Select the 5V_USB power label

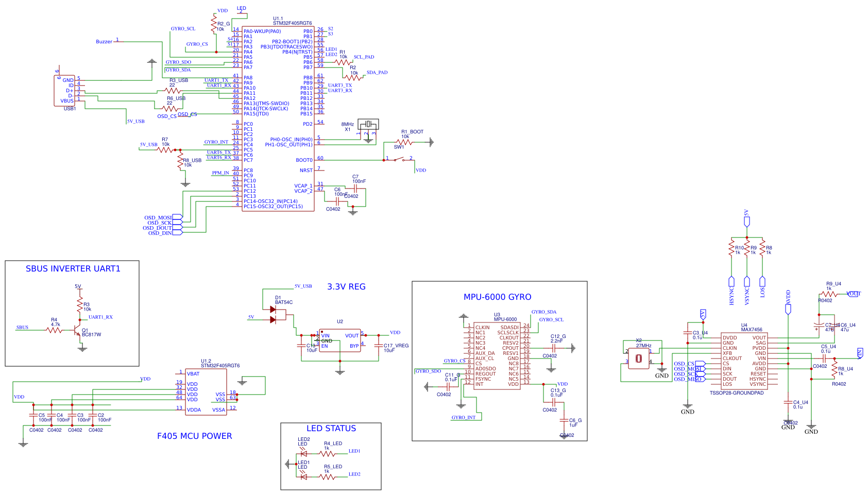[135, 121]
